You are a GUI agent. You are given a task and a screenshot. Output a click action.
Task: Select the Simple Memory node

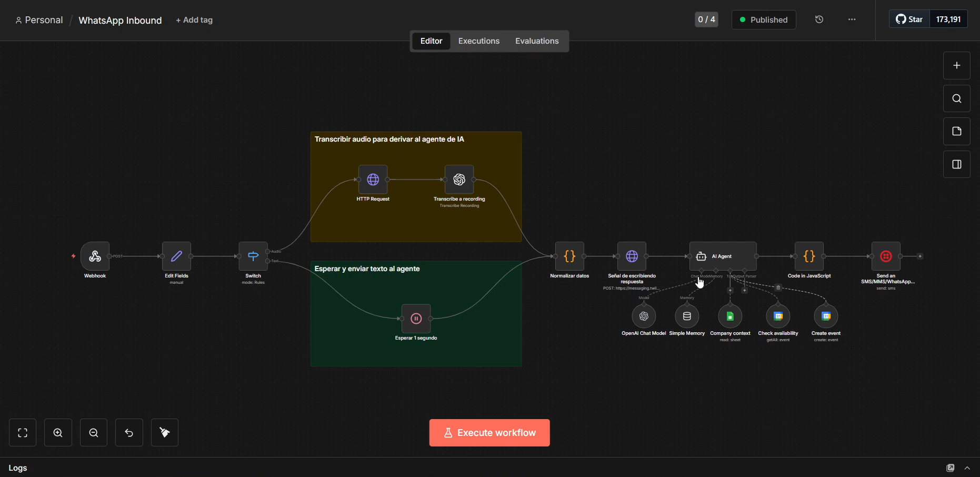tap(687, 316)
